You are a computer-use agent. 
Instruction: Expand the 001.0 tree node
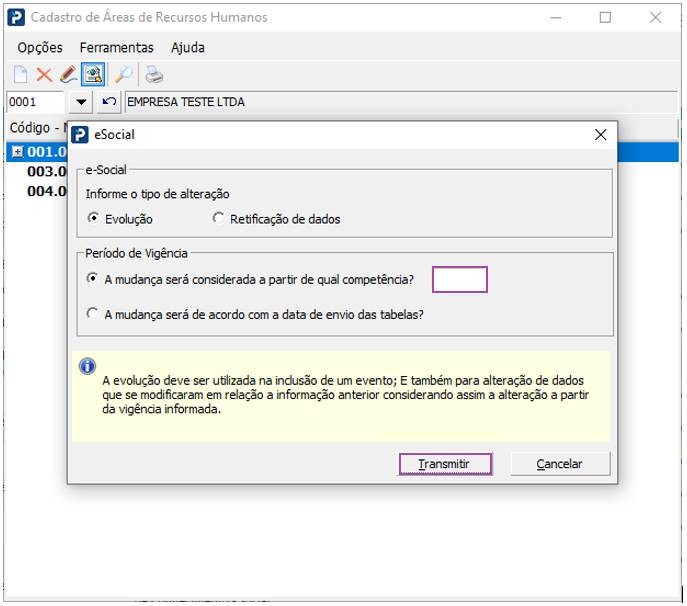17,152
